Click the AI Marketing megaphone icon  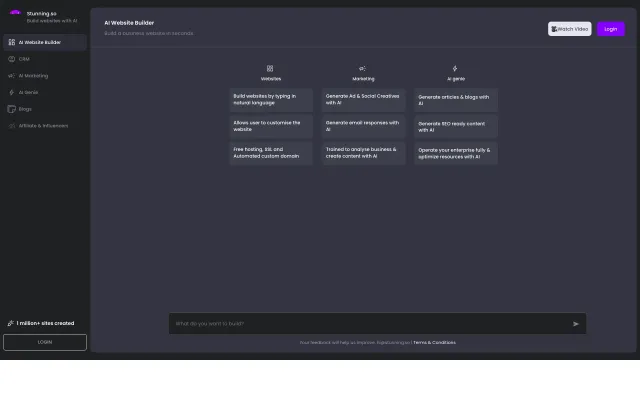click(11, 75)
